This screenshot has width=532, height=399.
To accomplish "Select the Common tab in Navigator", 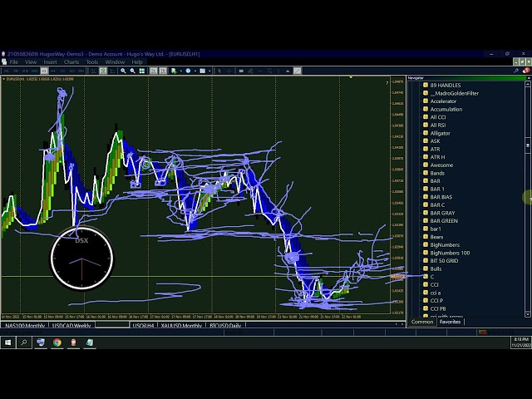I will [422, 322].
